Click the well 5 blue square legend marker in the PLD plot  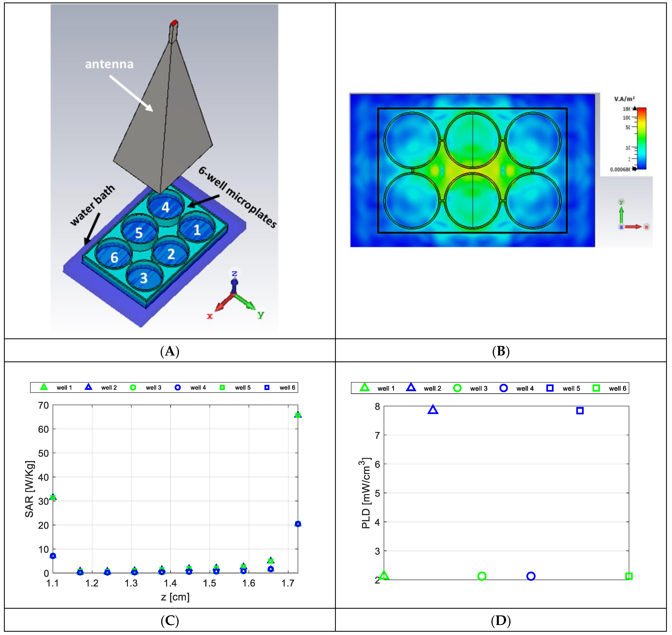tap(550, 388)
